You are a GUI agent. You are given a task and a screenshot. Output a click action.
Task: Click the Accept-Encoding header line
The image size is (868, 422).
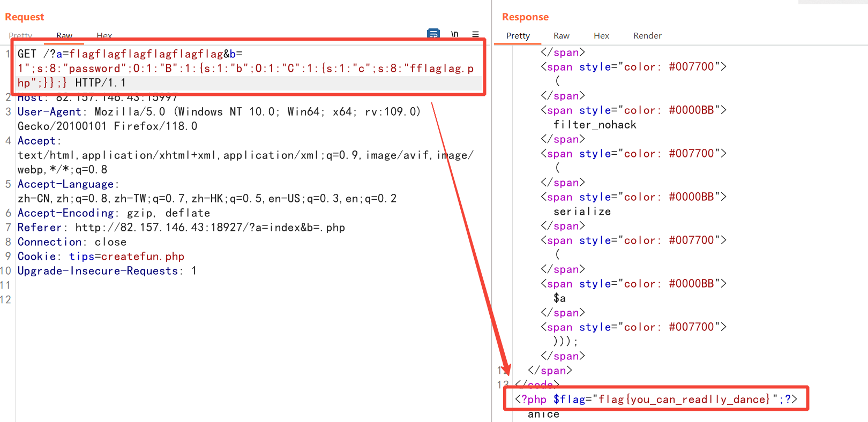coord(114,213)
